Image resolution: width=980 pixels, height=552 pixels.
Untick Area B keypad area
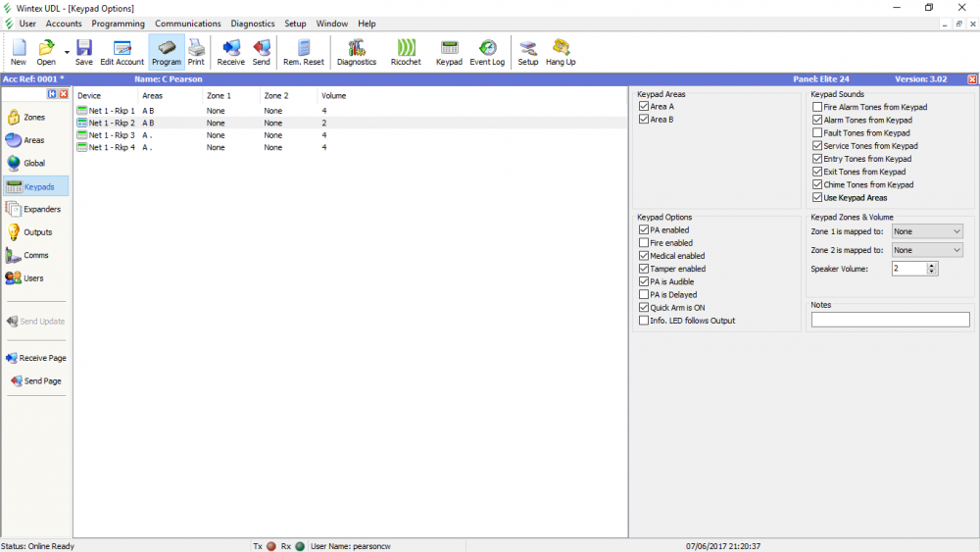pos(644,120)
